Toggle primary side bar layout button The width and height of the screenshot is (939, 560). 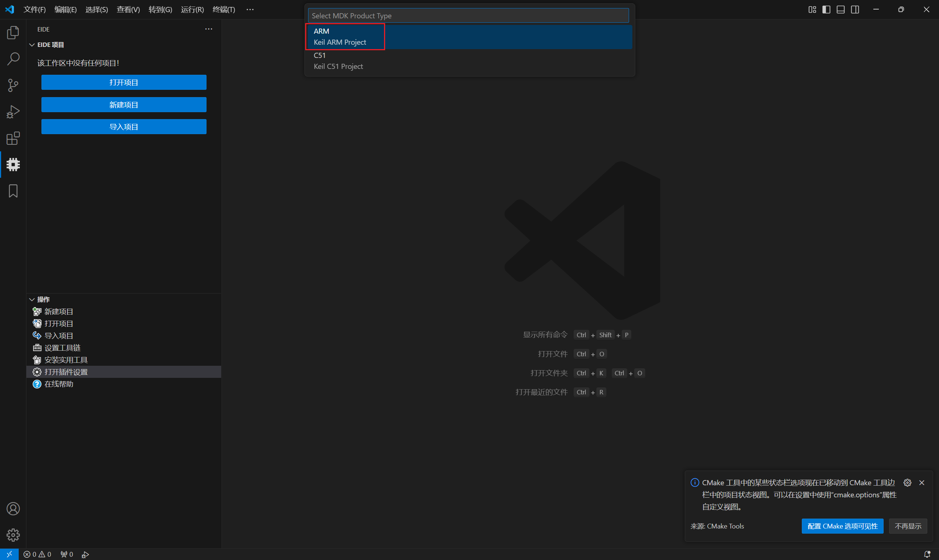pos(826,10)
